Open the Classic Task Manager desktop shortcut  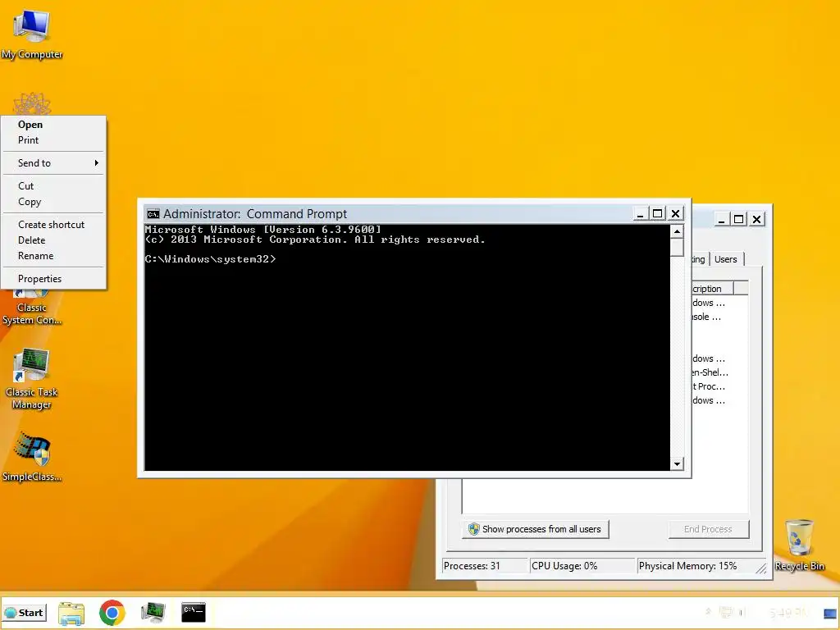pyautogui.click(x=32, y=379)
